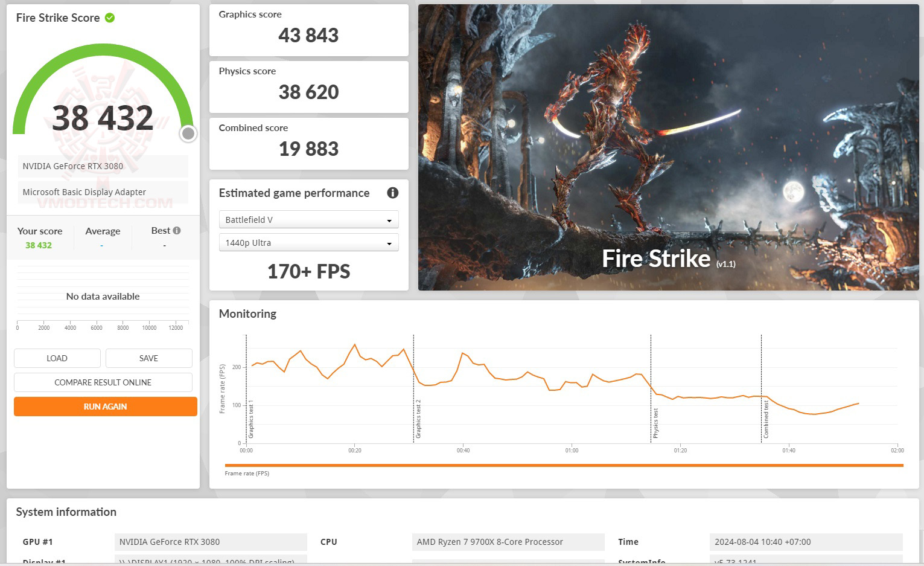Click the GPU #1 field label
This screenshot has height=566, width=924.
[37, 542]
